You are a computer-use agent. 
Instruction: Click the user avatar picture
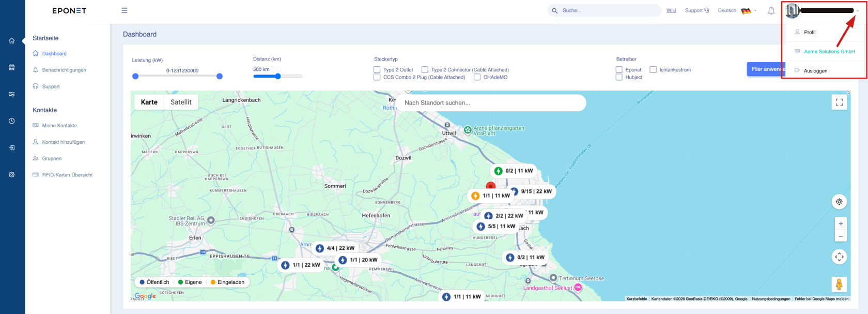(792, 10)
